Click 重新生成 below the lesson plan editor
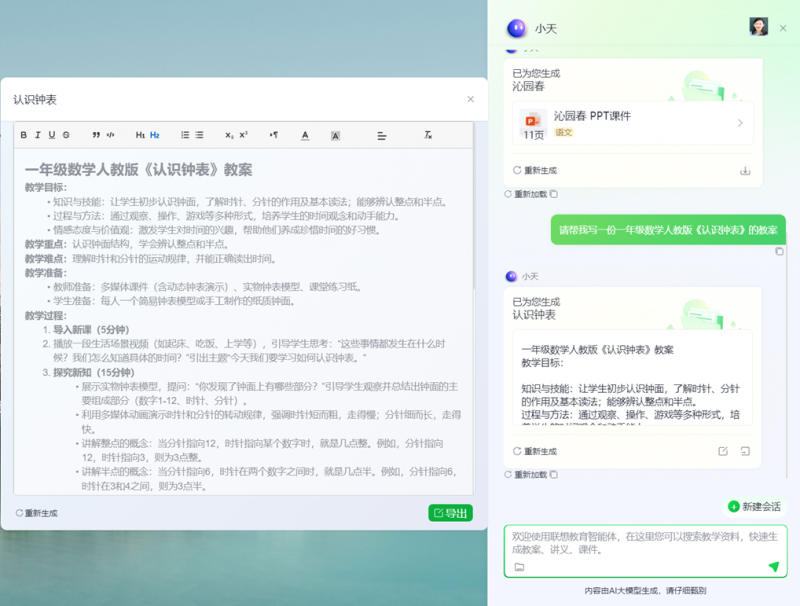 36,513
